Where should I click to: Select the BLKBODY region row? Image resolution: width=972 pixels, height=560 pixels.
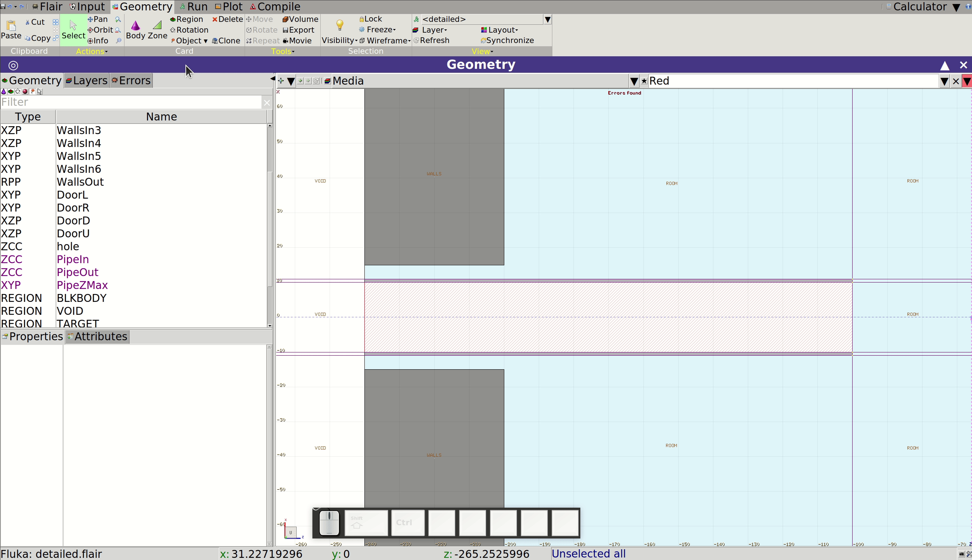[133, 298]
